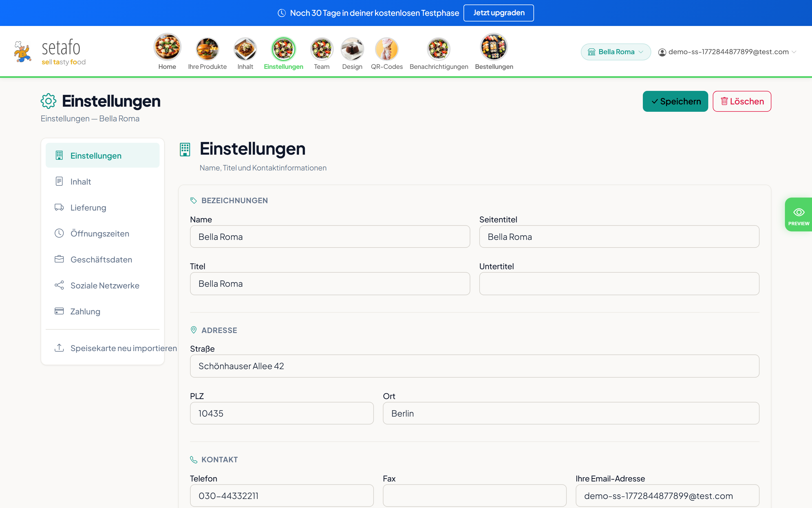This screenshot has width=812, height=508.
Task: Click the tag icon beside BEZEICHNUNGEN
Action: click(x=193, y=201)
